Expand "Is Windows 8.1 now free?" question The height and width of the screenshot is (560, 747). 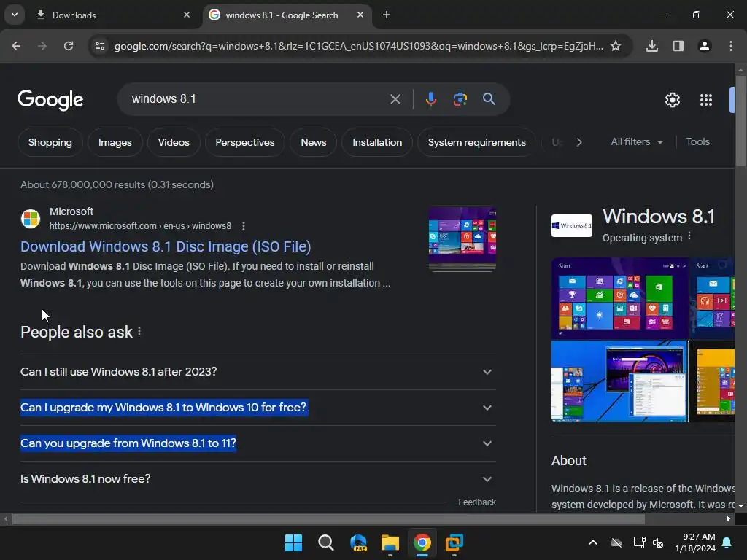point(258,479)
